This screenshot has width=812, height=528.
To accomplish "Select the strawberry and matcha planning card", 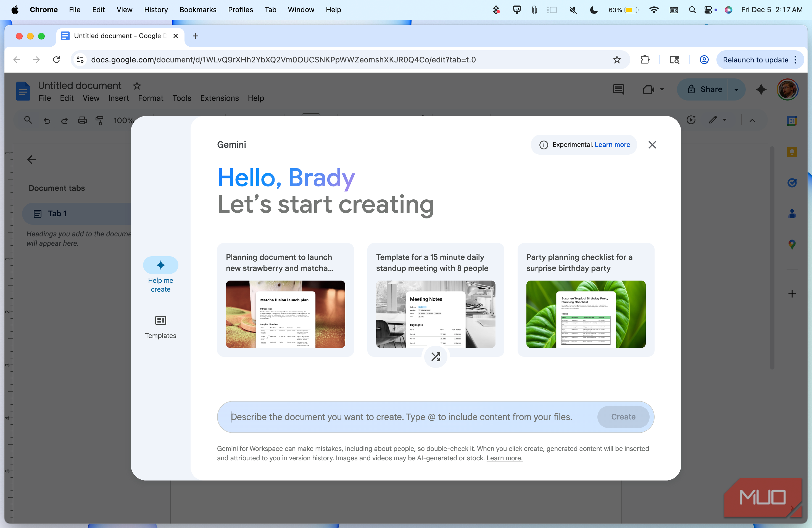I will [x=285, y=300].
